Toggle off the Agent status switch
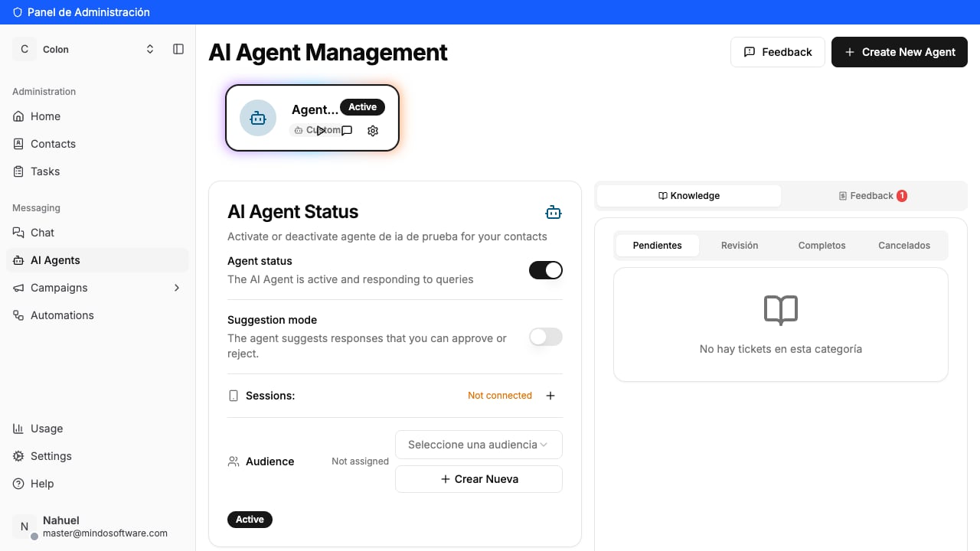Viewport: 980px width, 551px height. coord(546,269)
